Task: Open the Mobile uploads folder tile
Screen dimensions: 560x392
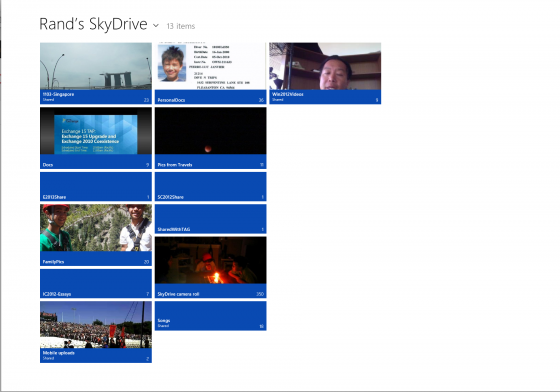Action: tap(96, 332)
